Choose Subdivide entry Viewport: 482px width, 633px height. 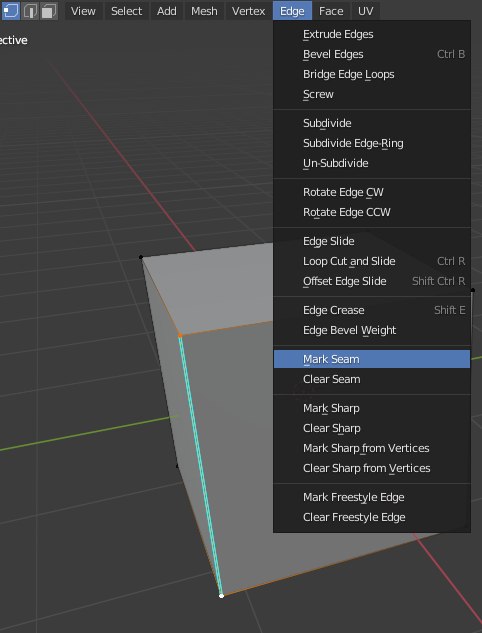(372, 123)
